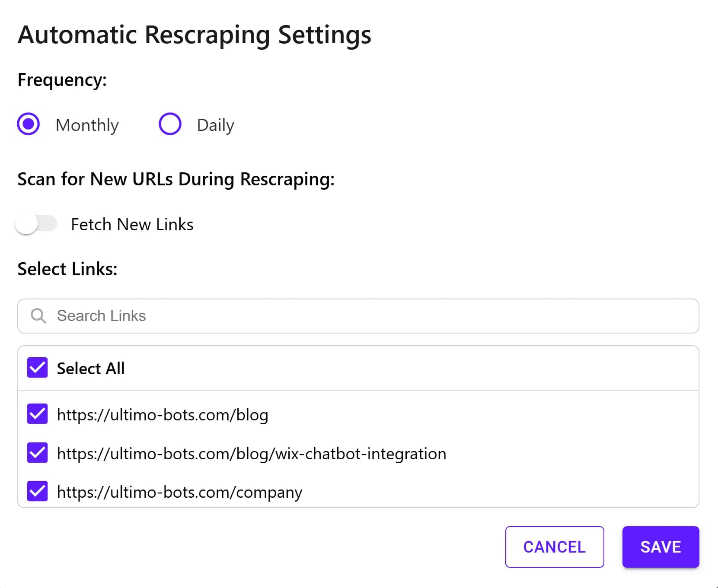
Task: Click the CANCEL button
Action: 554,547
